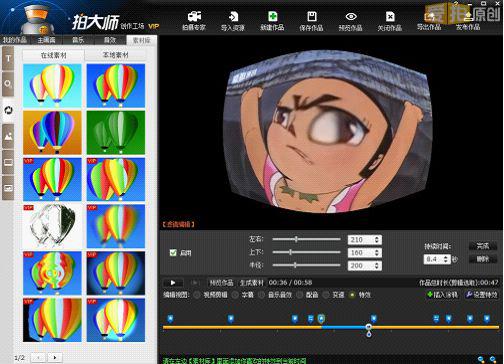Open the 在线素材 online materials sub-tab
The image size is (504, 364).
point(53,55)
